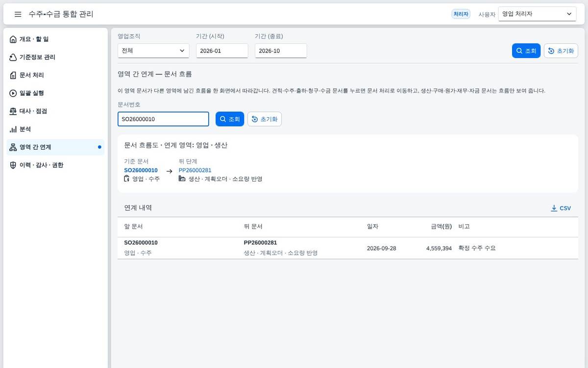Click the date cell 2026-09-28
This screenshot has height=368, width=588.
(x=381, y=248)
